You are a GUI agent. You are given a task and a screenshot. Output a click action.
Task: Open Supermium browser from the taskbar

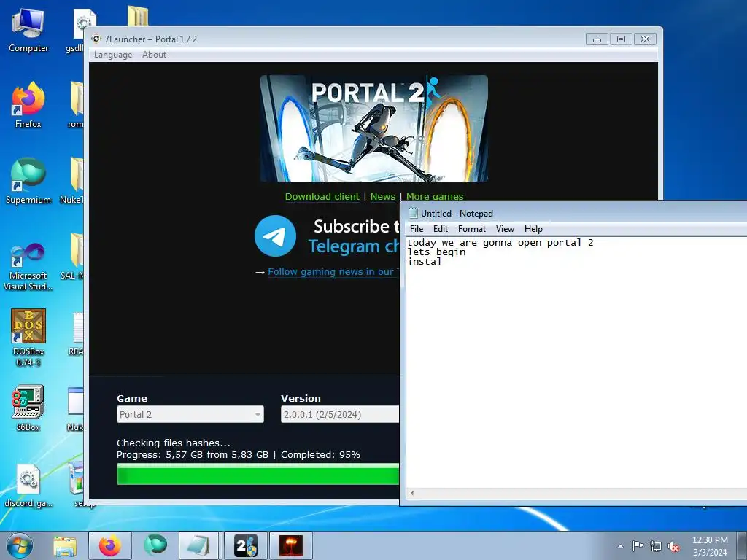tap(155, 545)
